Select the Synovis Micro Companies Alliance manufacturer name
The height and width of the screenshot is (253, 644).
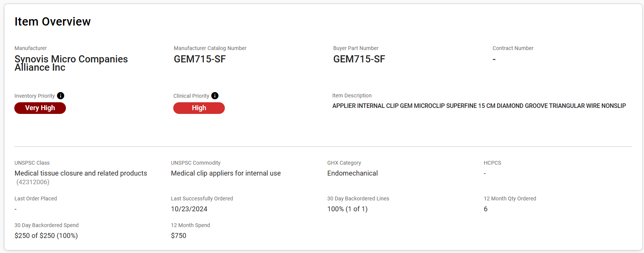pos(71,63)
